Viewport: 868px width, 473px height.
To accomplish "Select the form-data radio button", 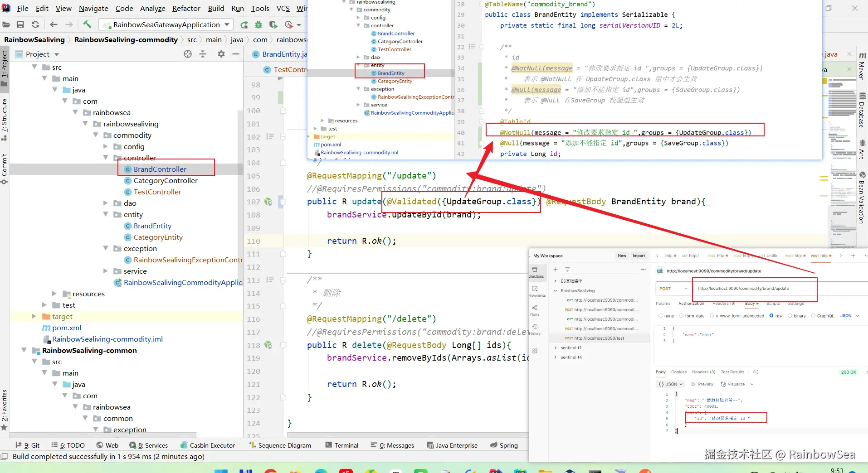I will tap(681, 316).
